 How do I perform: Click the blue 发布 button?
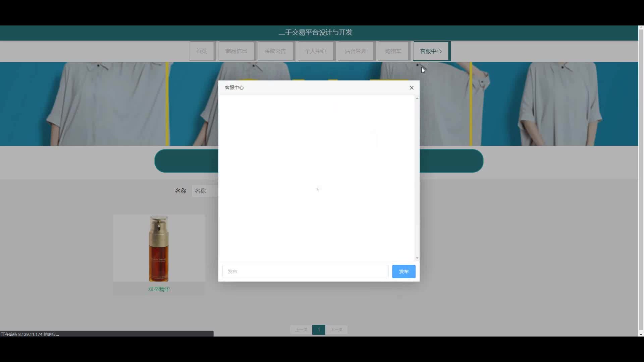click(x=404, y=271)
